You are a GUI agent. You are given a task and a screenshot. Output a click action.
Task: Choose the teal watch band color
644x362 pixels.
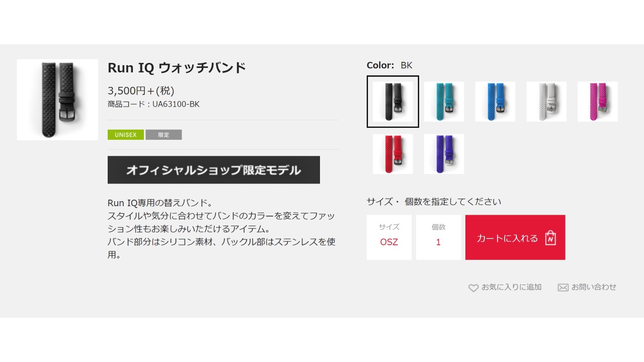point(444,102)
